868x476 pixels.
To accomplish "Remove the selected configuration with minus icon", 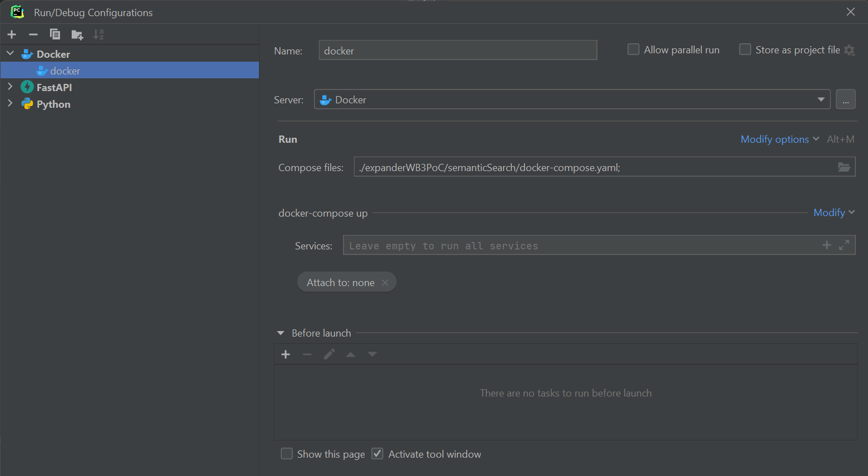I will 33,34.
